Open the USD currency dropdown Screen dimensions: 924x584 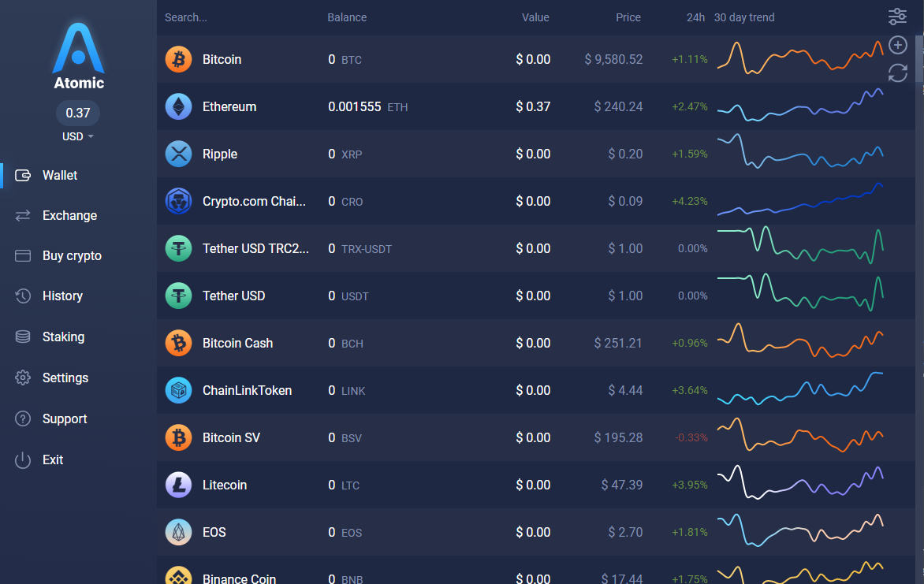click(x=76, y=136)
